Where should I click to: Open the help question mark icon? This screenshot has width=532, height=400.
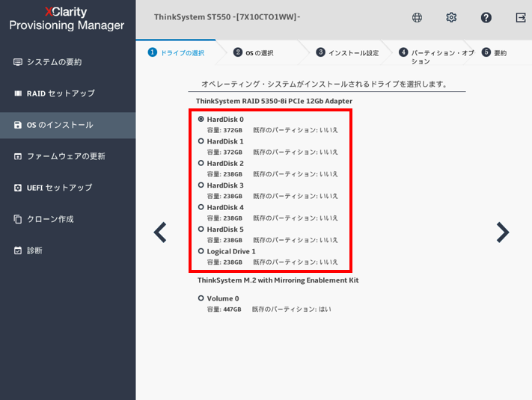pyautogui.click(x=486, y=17)
